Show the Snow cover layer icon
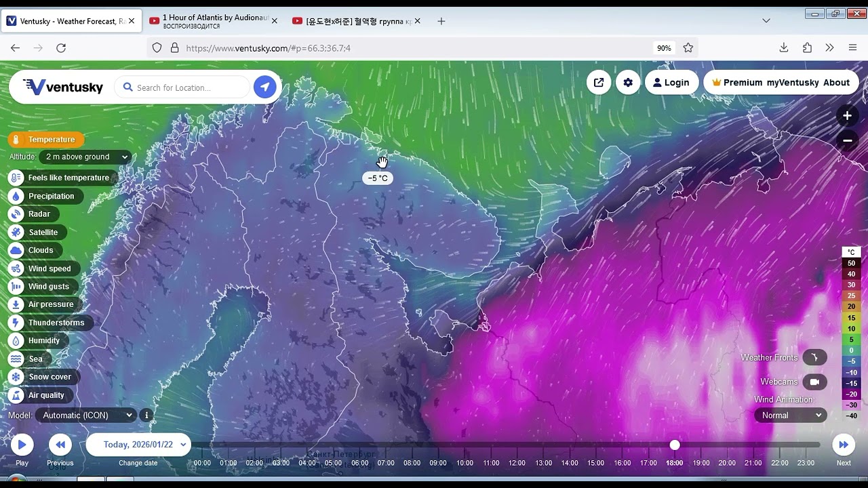Screen dimensions: 868x488 (x=16, y=377)
